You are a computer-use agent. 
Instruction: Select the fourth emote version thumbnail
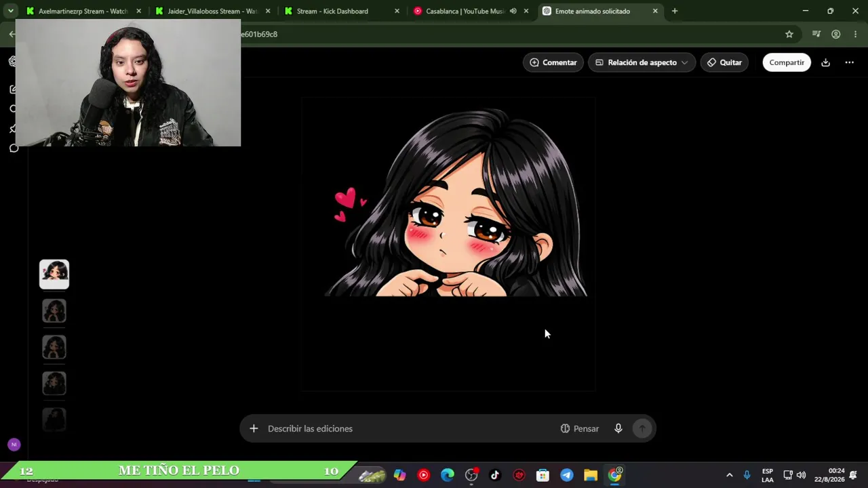[x=54, y=384]
